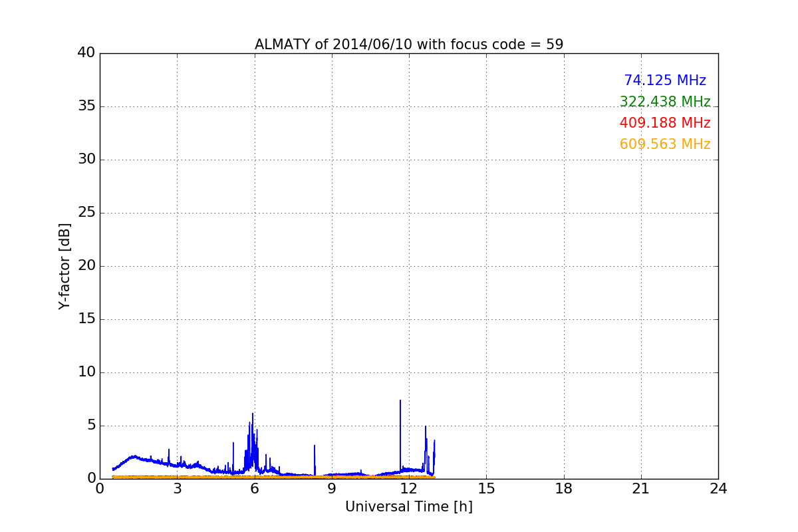The width and height of the screenshot is (798, 532).
Task: Click y-axis tick label 40
Action: point(86,53)
